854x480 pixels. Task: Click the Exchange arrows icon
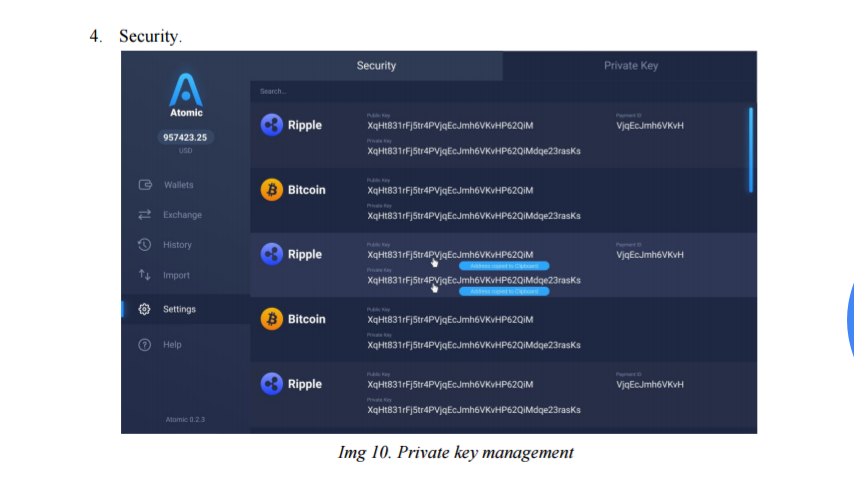[x=144, y=215]
